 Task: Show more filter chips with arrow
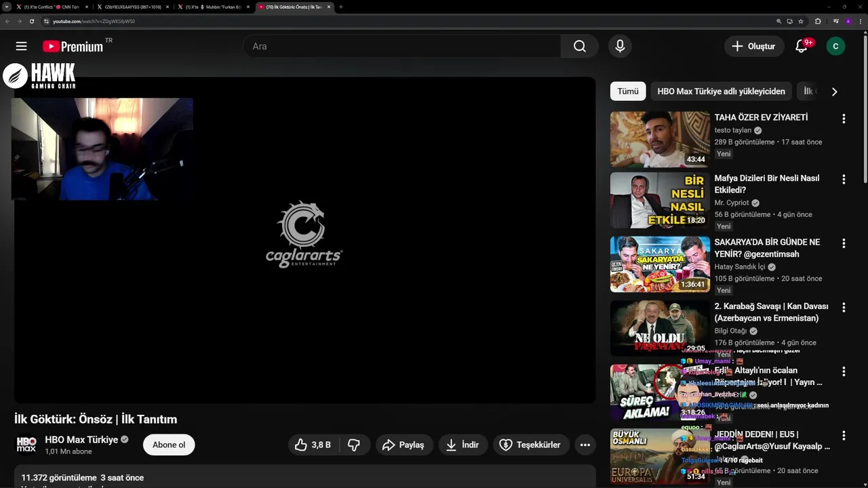click(834, 91)
